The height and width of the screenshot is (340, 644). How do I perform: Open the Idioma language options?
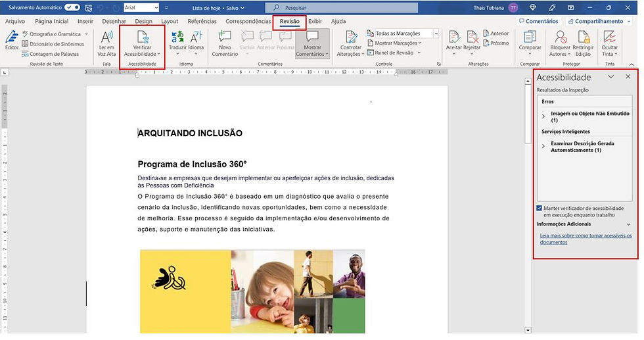[196, 43]
